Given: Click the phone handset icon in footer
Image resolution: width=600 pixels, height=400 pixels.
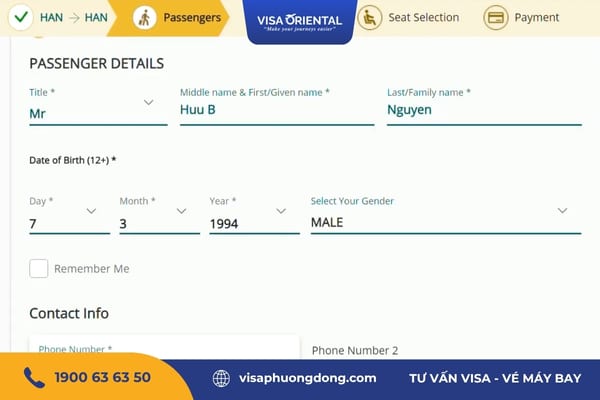Looking at the screenshot, I should pyautogui.click(x=34, y=377).
